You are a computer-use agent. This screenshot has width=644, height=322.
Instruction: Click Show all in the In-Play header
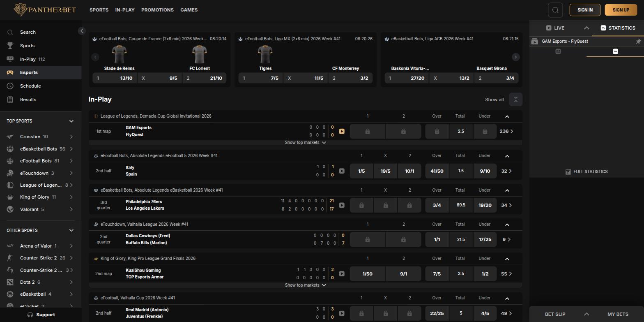click(x=494, y=100)
